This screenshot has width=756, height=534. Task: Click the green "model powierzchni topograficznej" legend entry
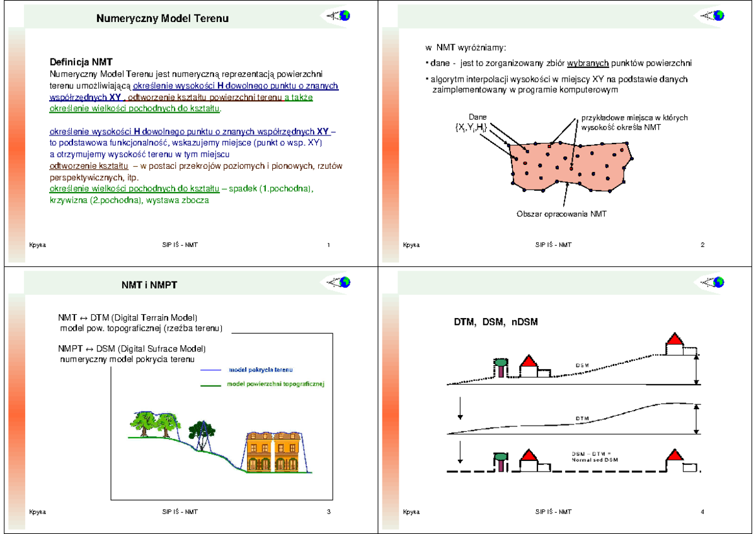pos(275,383)
